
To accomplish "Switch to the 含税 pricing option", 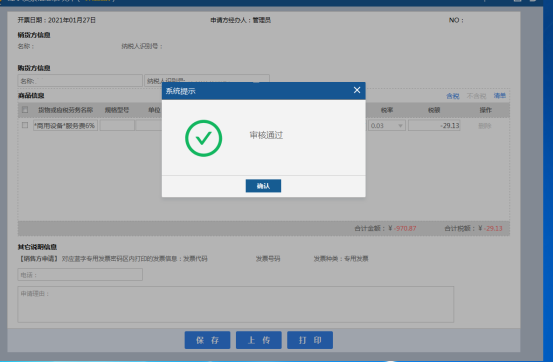I will click(452, 96).
